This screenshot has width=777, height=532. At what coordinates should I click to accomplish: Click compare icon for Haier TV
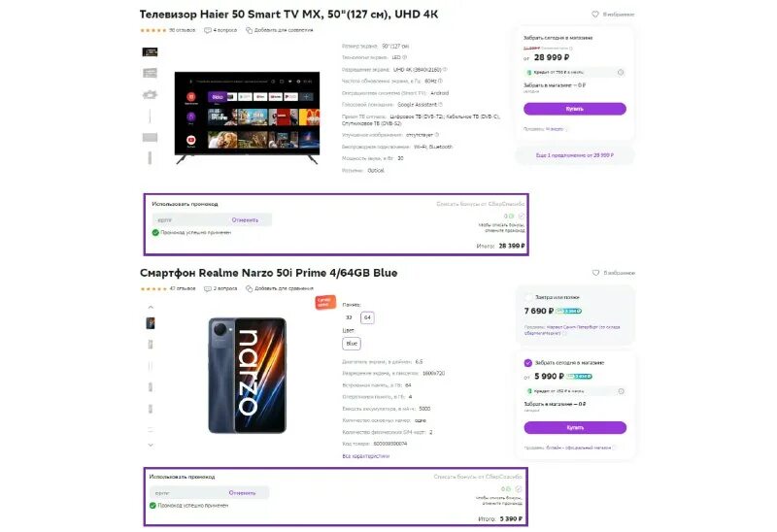coord(250,30)
